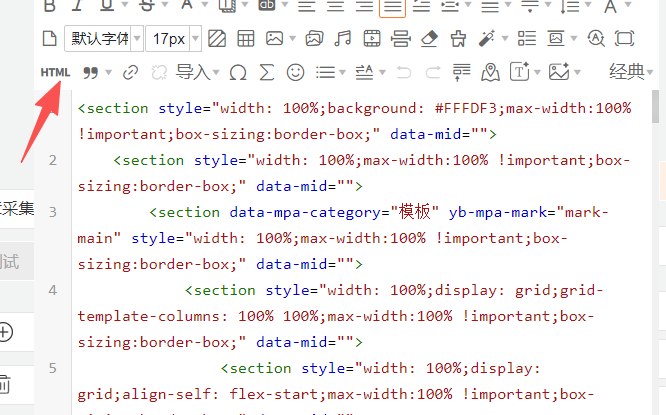
Task: Insert music audio with note icon
Action: tap(343, 39)
